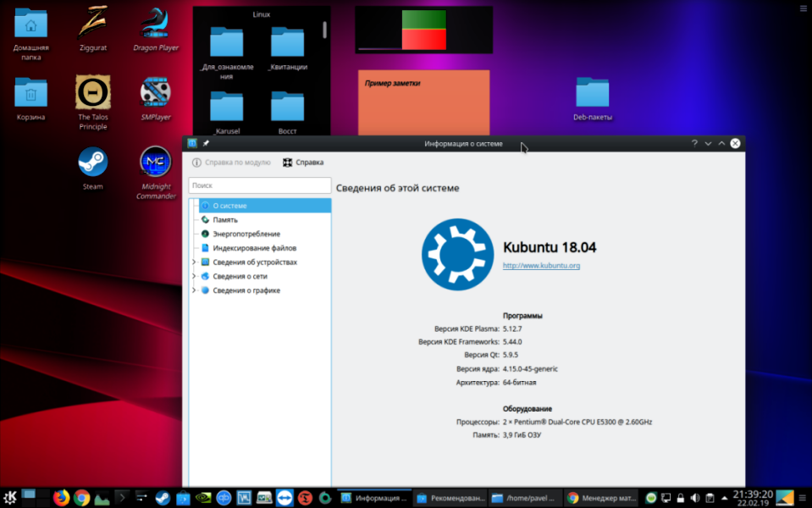812x508 pixels.
Task: Toggle the pin window button in titlebar
Action: tap(206, 144)
